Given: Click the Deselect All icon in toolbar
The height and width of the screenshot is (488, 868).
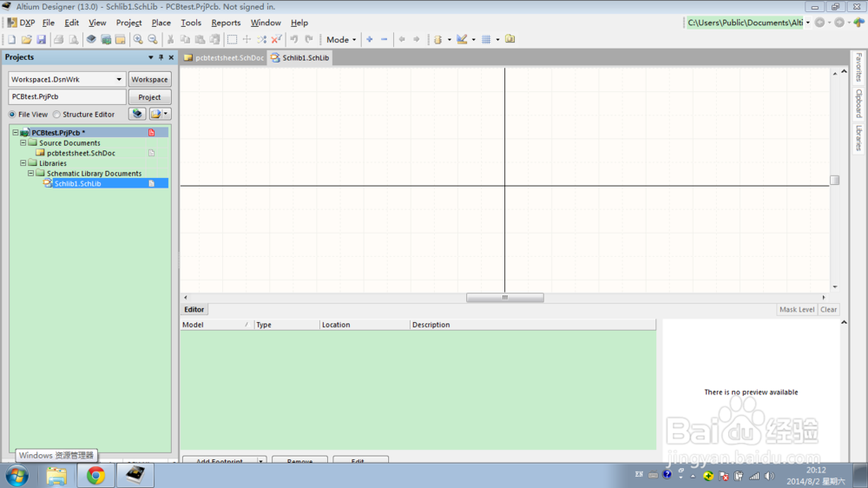Looking at the screenshot, I should click(262, 39).
